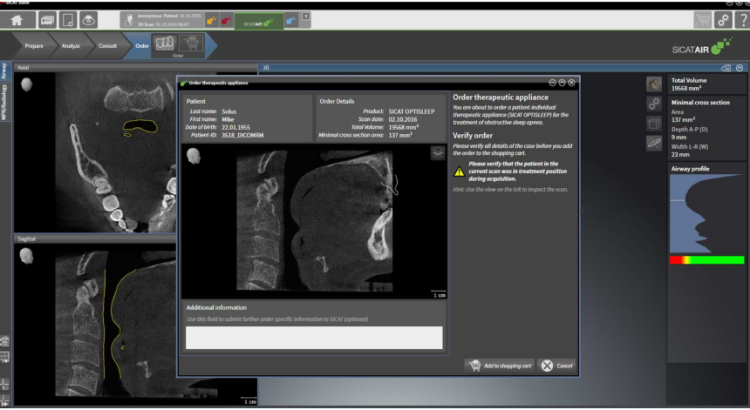Click the document settings icon in top toolbar
This screenshot has height=410, width=750.
coord(68,20)
